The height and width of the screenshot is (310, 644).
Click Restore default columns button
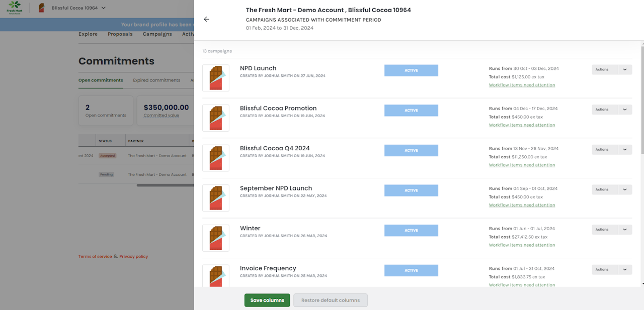[331, 300]
